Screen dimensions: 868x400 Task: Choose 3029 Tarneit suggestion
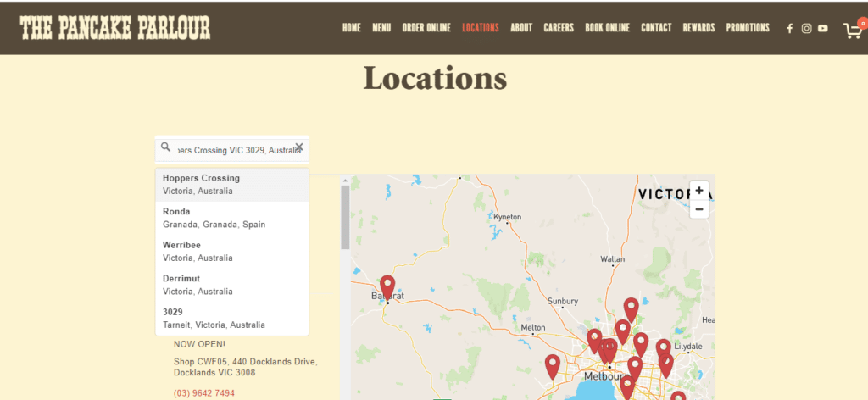232,318
